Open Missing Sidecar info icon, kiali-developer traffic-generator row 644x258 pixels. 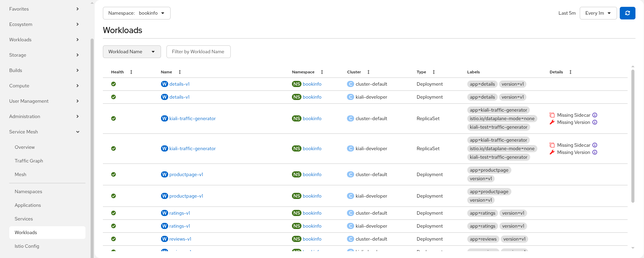point(595,145)
